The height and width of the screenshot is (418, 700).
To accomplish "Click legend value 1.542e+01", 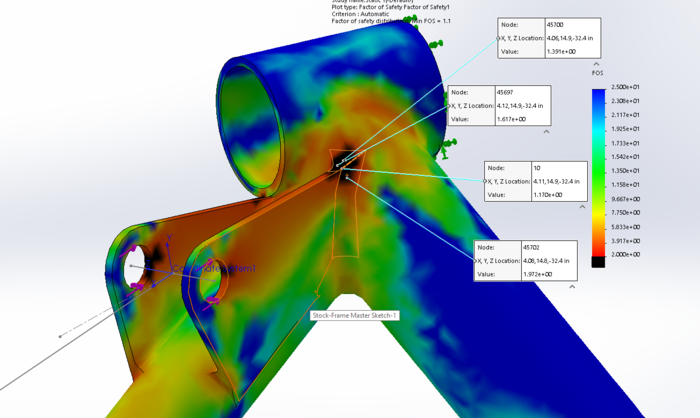I will (625, 157).
